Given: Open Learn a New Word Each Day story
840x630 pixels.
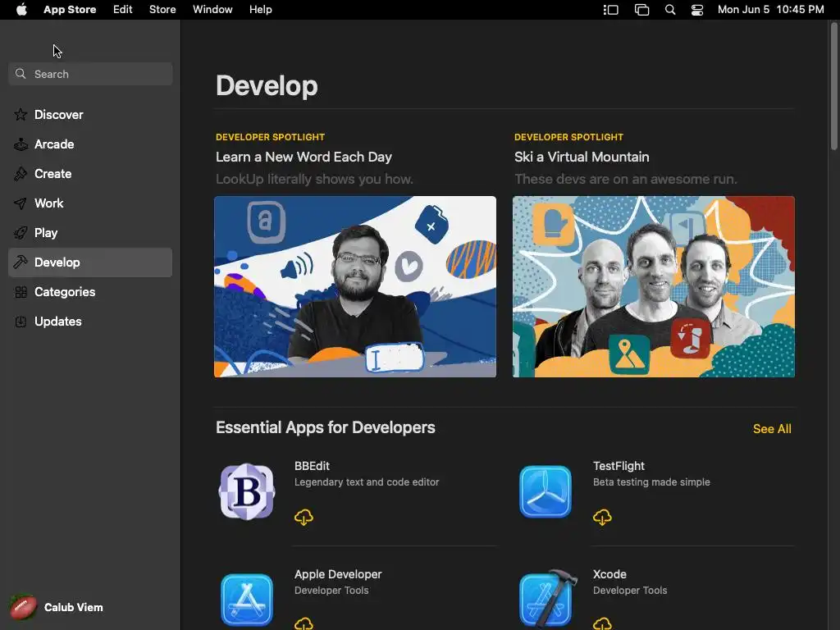Looking at the screenshot, I should click(x=304, y=157).
